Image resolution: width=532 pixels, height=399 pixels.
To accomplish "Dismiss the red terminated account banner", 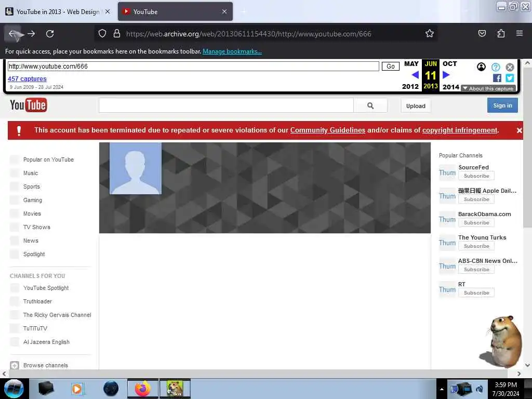I will [x=519, y=130].
